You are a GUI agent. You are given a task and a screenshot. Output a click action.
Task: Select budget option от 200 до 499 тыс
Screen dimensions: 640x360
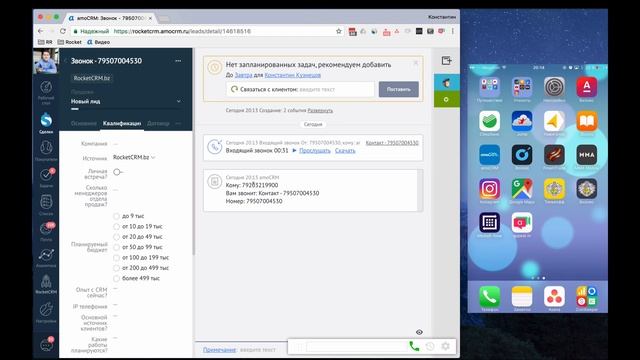(116, 268)
